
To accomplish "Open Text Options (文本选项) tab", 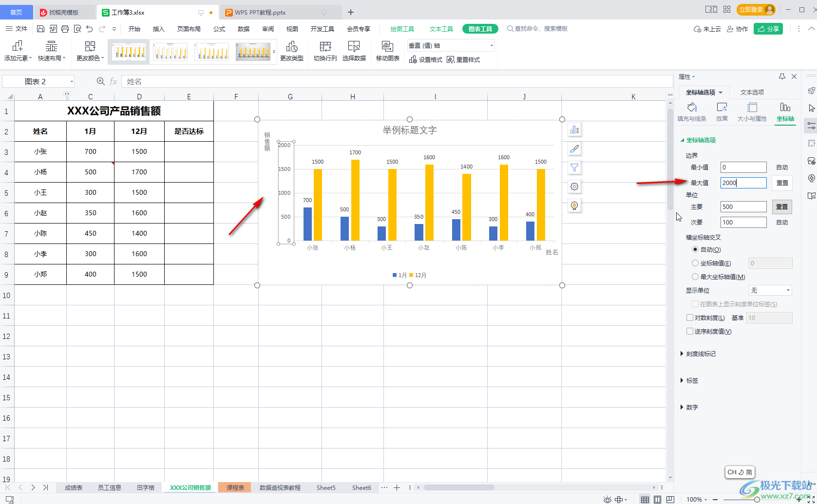I will pos(752,92).
